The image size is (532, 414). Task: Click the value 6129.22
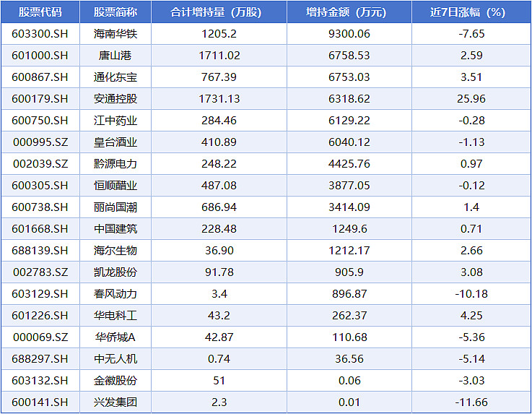(x=349, y=121)
